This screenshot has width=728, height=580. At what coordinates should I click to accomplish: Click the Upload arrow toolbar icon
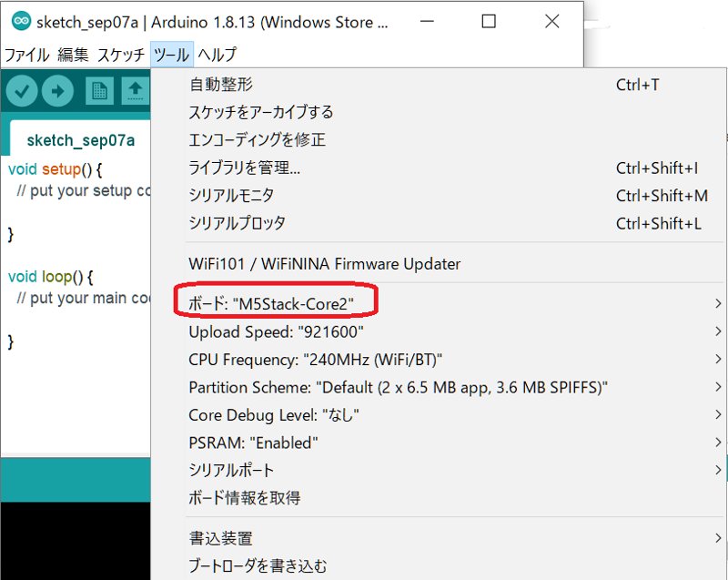click(57, 91)
